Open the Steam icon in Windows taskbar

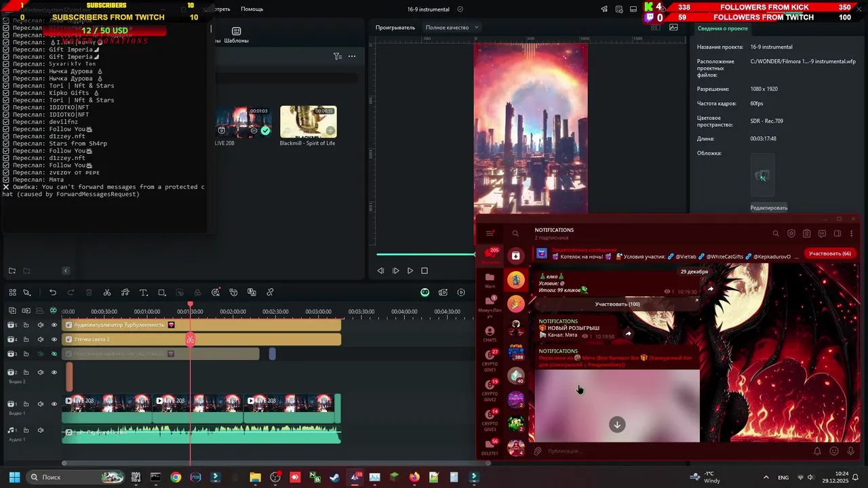coord(334,477)
